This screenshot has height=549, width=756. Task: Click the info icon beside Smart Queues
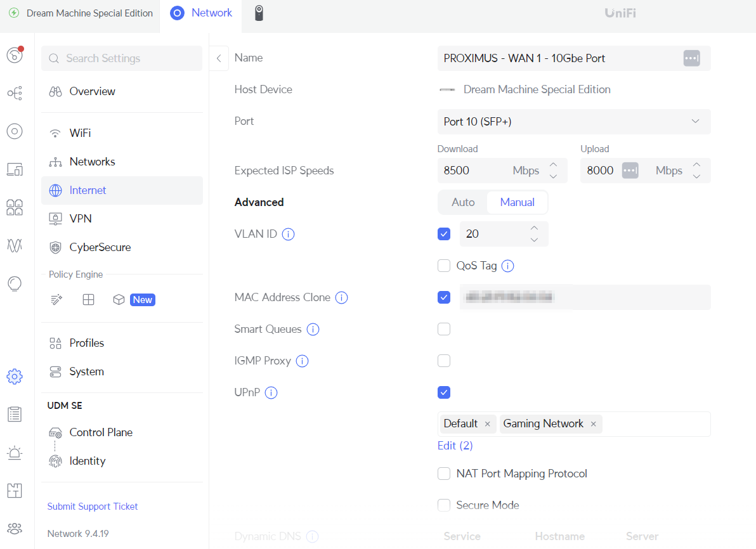pos(313,329)
